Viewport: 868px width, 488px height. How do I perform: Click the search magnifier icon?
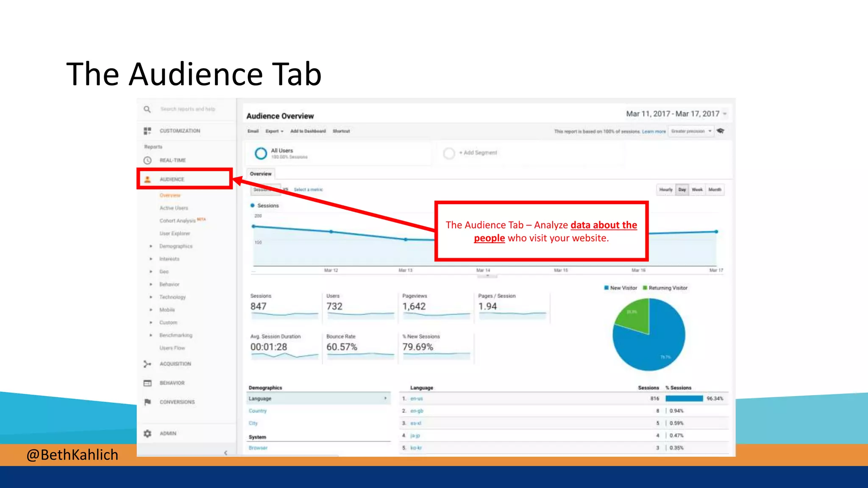click(147, 109)
